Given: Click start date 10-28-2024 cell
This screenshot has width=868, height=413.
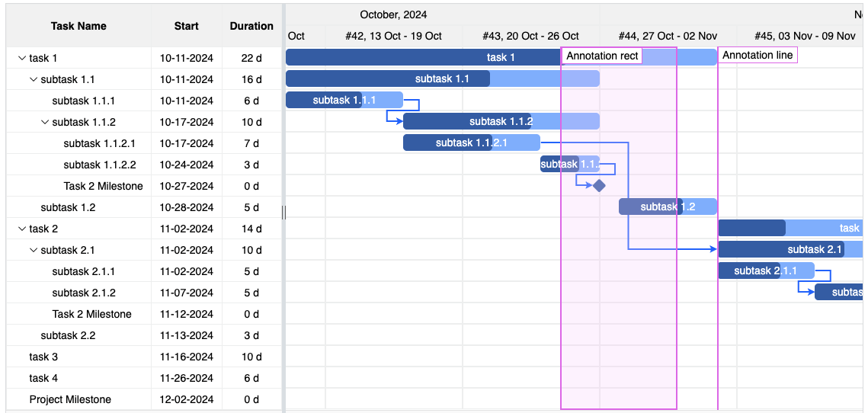Looking at the screenshot, I should pos(187,207).
